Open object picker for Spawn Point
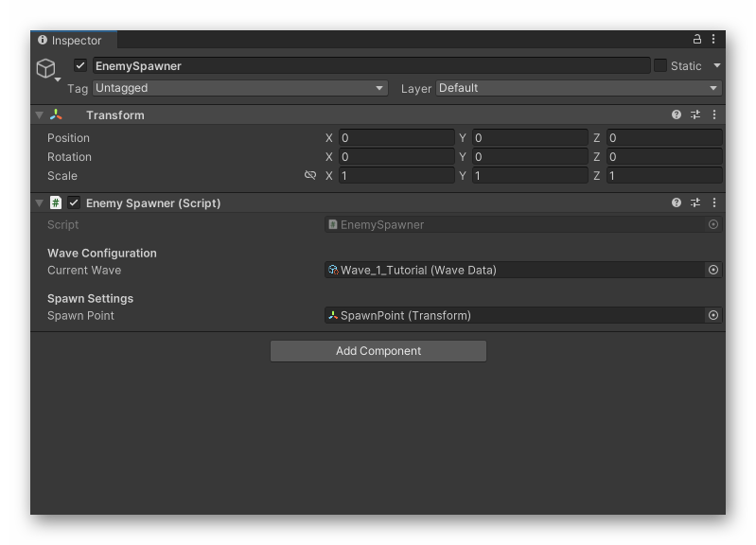 [x=713, y=315]
